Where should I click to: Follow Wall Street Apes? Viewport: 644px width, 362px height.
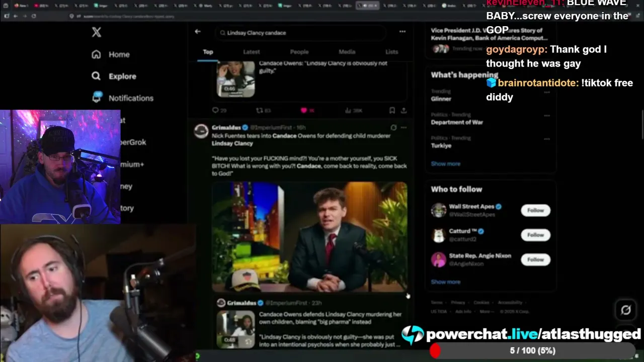(x=535, y=210)
